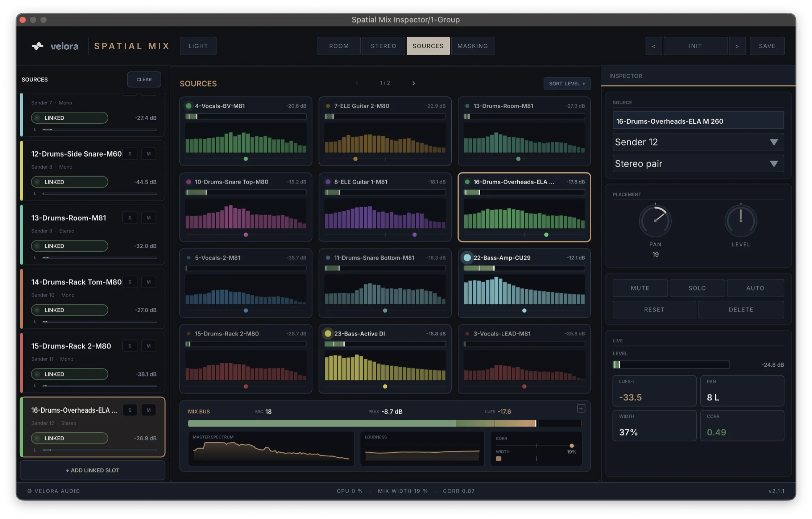812x519 pixels.
Task: Click pan position dot under 8-ELE Guitar 1-M81 spectrum
Action: point(414,235)
